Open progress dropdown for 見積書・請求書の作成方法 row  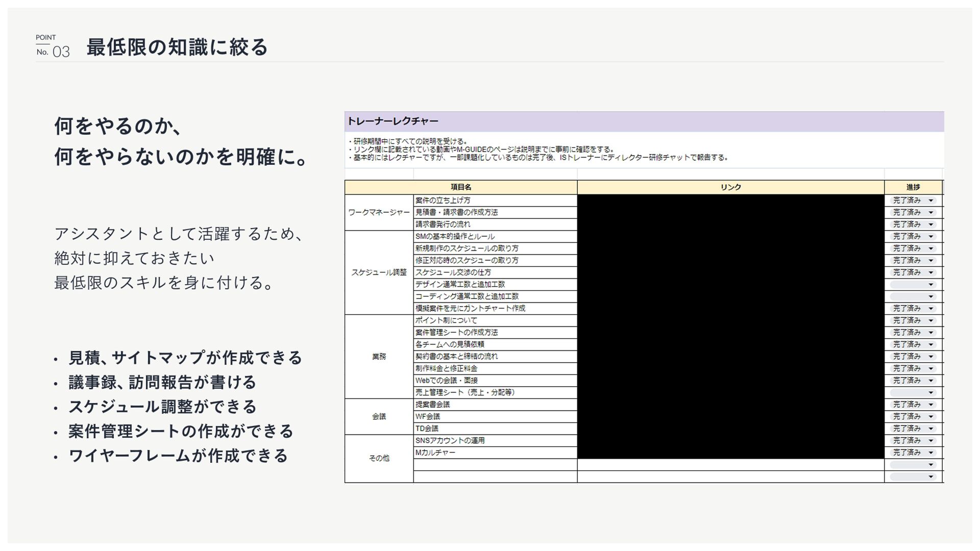[x=930, y=212]
